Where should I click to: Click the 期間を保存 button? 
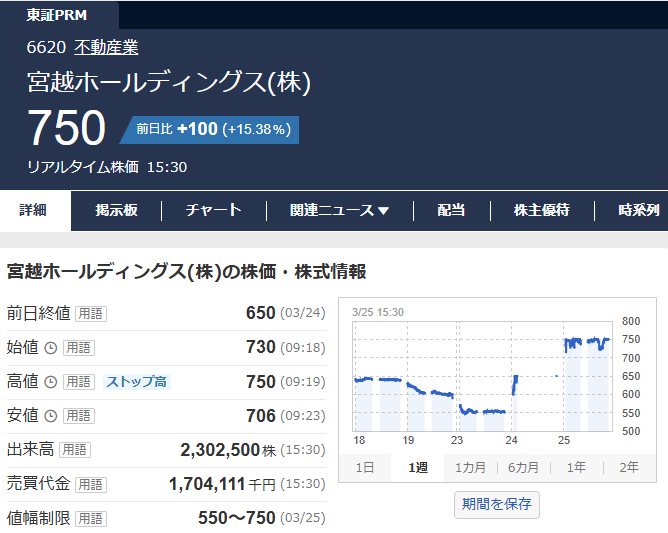coord(497,505)
